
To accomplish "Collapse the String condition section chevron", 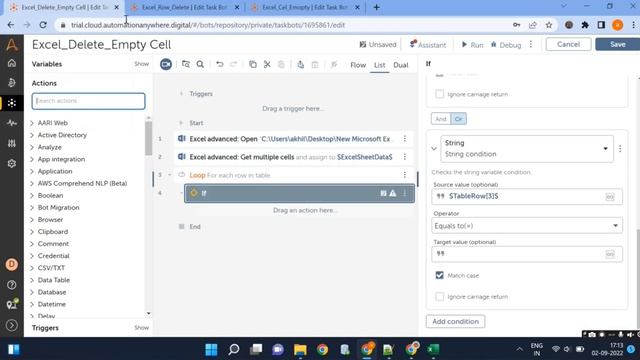I will 434,149.
